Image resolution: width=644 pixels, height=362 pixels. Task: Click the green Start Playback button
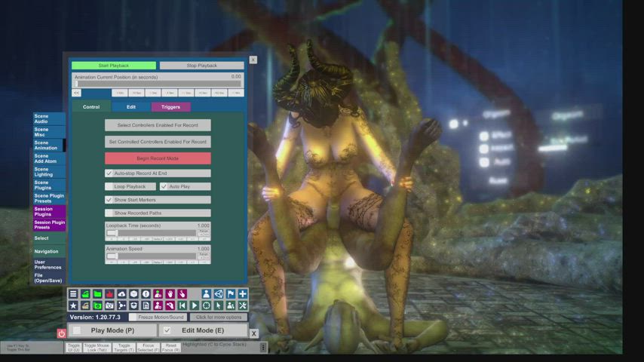tap(114, 66)
